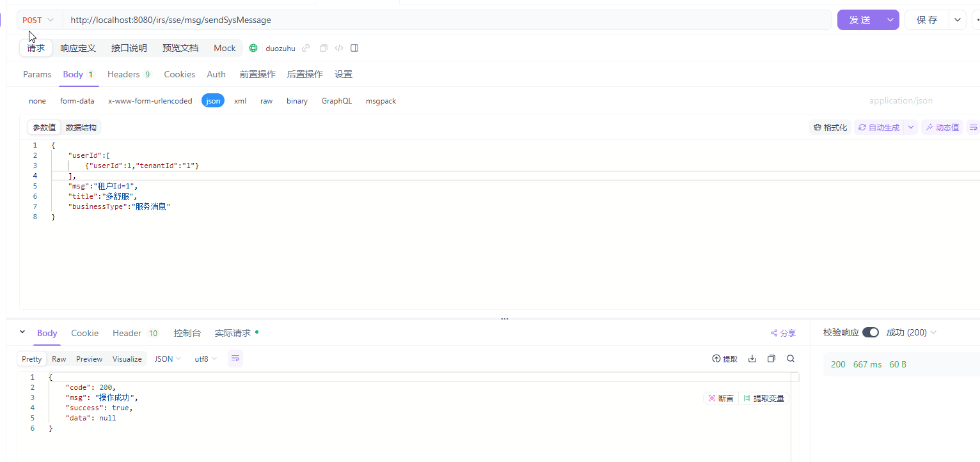Select the json body type
This screenshot has width=980, height=462.
click(213, 101)
